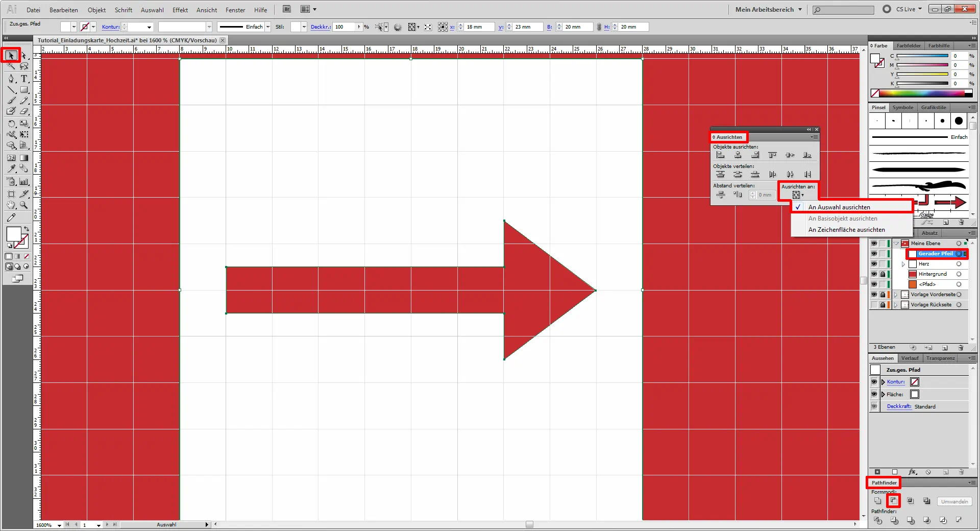The height and width of the screenshot is (531, 980).
Task: Expand the Vorlage Vorderseite layer
Action: [x=896, y=295]
